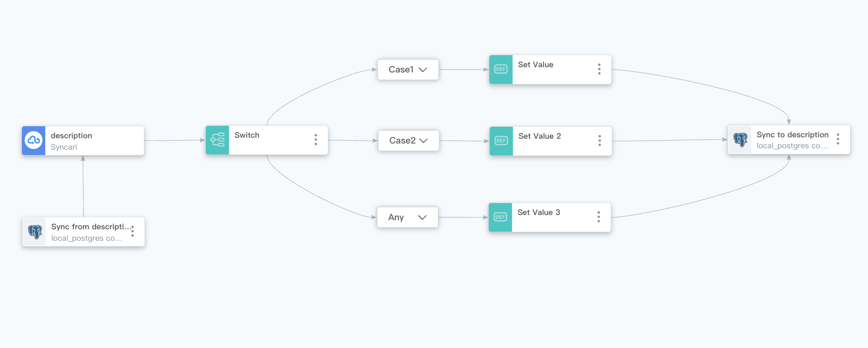Open the kebab menu on Sync from description
This screenshot has height=348, width=868.
pyautogui.click(x=132, y=232)
